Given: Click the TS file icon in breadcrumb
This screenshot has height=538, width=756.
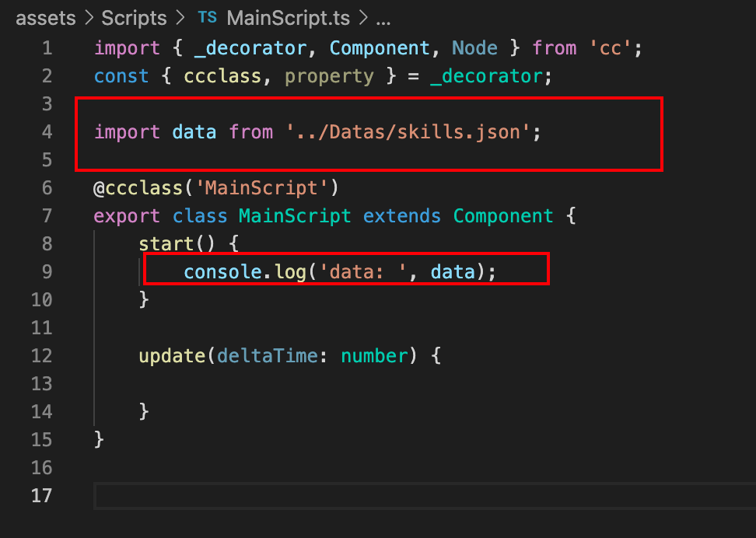Looking at the screenshot, I should [208, 18].
